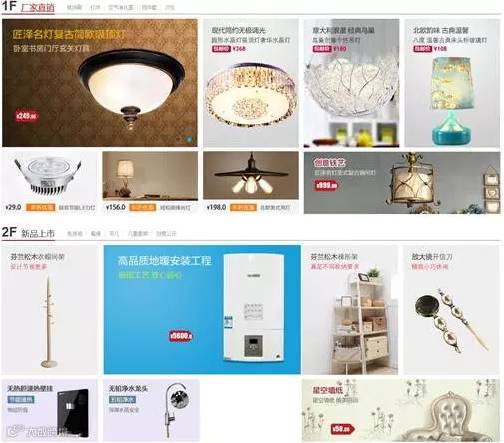Screen dimensions: 504x443
Task: Open the 新品上市 2F section heading
Action: click(x=38, y=233)
